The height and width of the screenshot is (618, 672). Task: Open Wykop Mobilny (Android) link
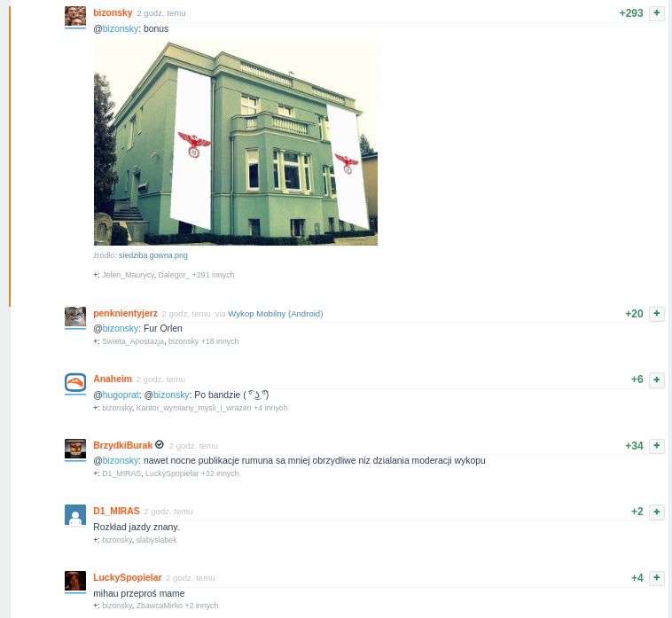(275, 314)
